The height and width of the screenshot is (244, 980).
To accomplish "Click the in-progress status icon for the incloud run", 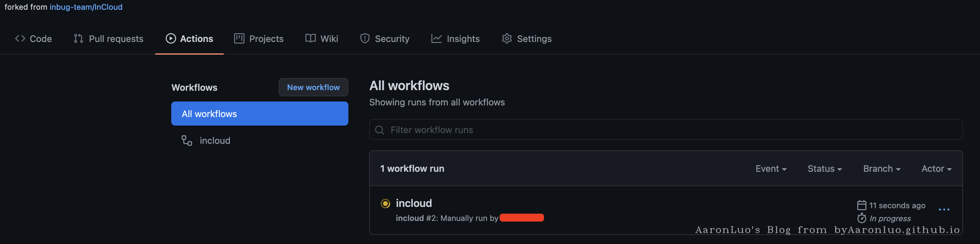I will tap(385, 203).
